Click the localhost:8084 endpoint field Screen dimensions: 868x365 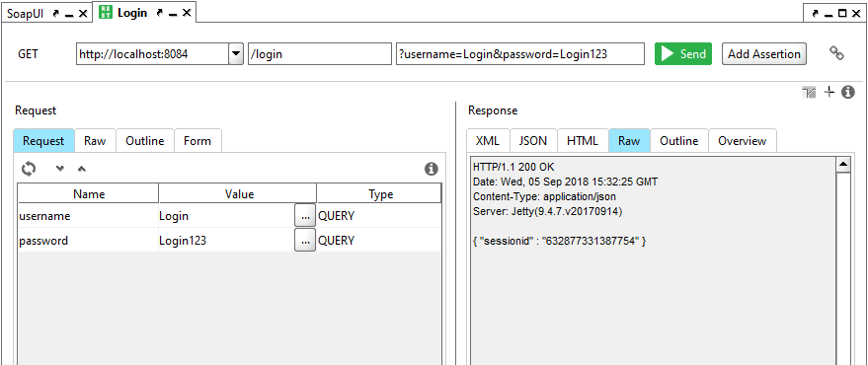[152, 53]
